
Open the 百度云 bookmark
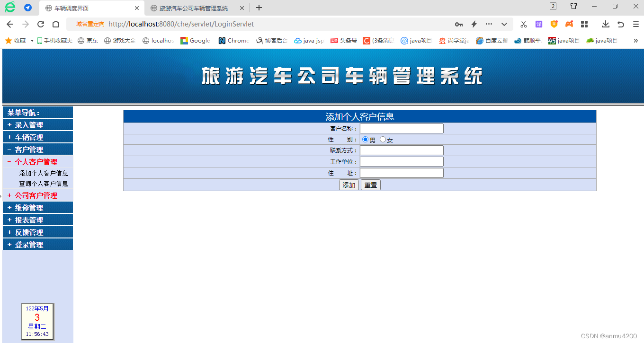point(492,41)
